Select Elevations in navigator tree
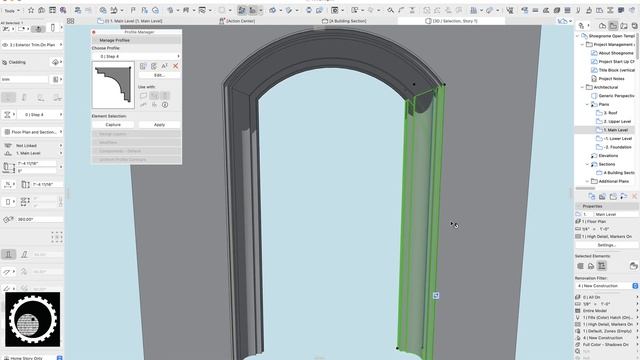 point(604,156)
